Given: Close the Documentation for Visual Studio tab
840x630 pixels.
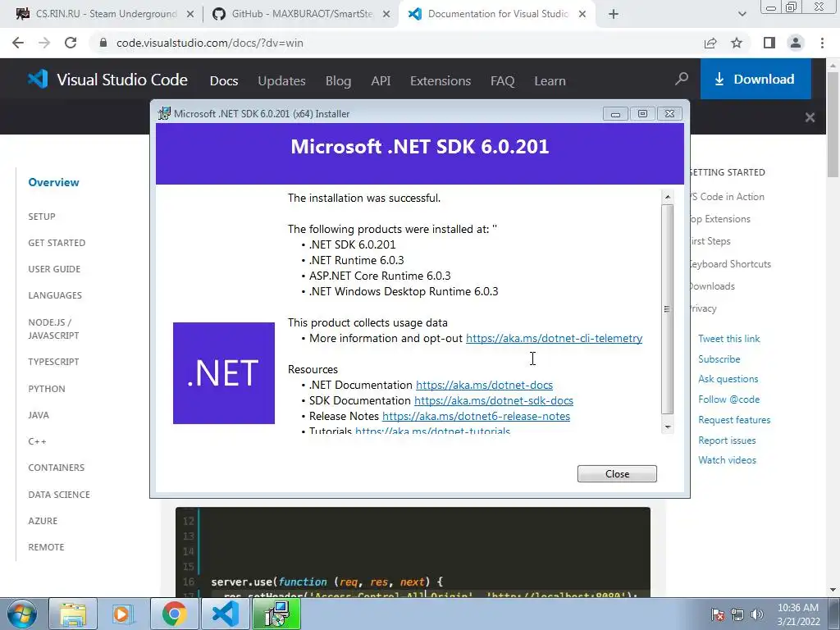Looking at the screenshot, I should [582, 15].
